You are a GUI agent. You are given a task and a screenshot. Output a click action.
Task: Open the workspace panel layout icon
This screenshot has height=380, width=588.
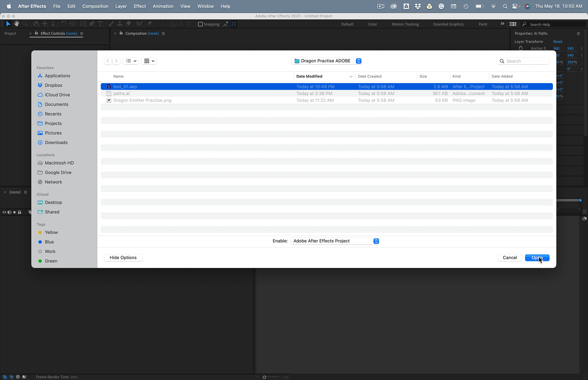click(513, 24)
